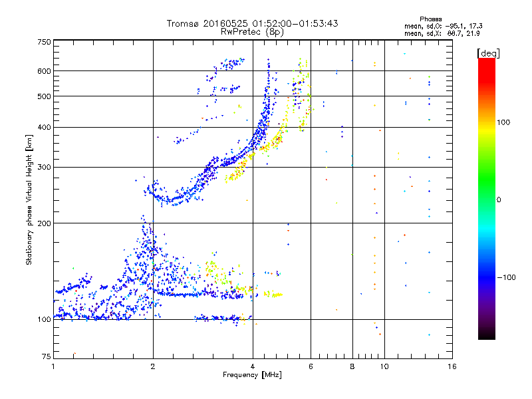Click the colorbar label '0'
The height and width of the screenshot is (399, 532).
(499, 200)
